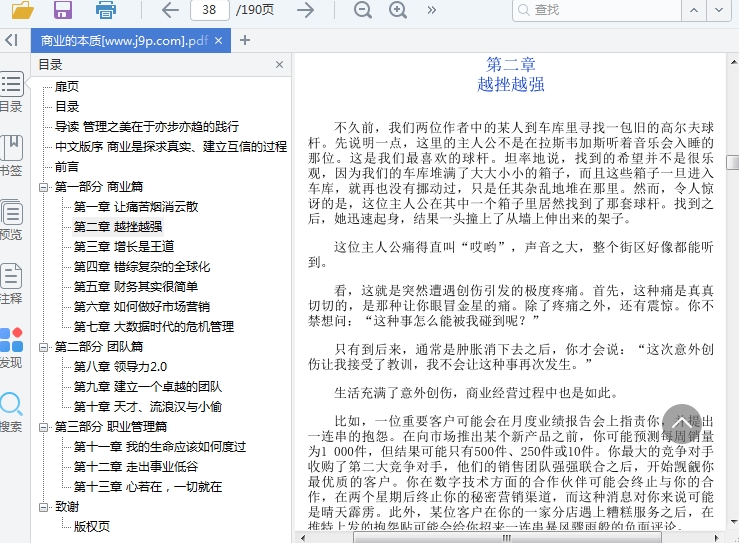Close the 目录 panel
The width and height of the screenshot is (739, 543).
coord(279,65)
